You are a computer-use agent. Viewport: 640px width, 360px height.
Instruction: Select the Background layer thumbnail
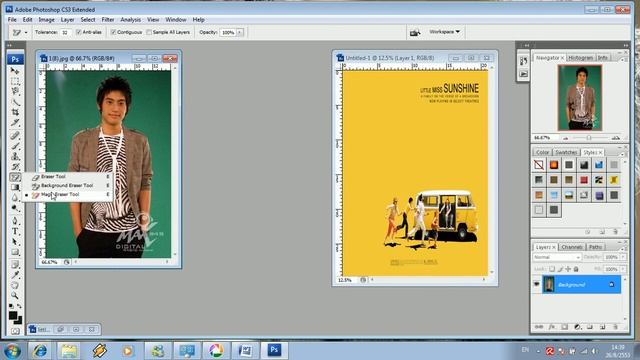pos(548,284)
